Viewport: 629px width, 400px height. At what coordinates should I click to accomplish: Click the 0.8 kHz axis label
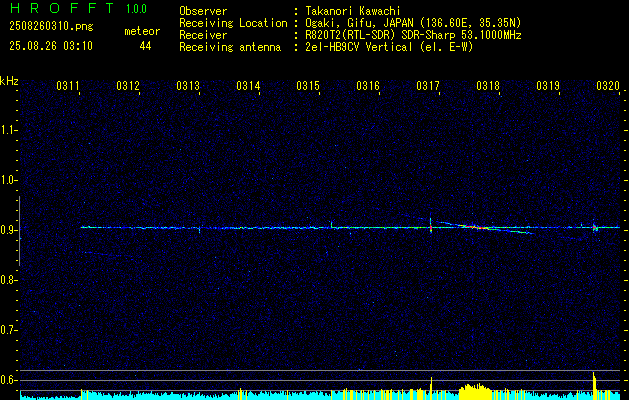[x=8, y=280]
